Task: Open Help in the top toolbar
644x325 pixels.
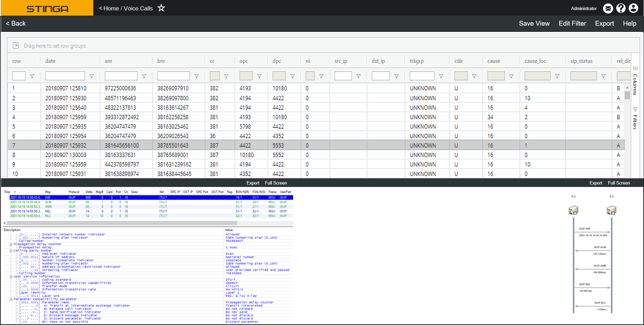Action: pyautogui.click(x=629, y=24)
